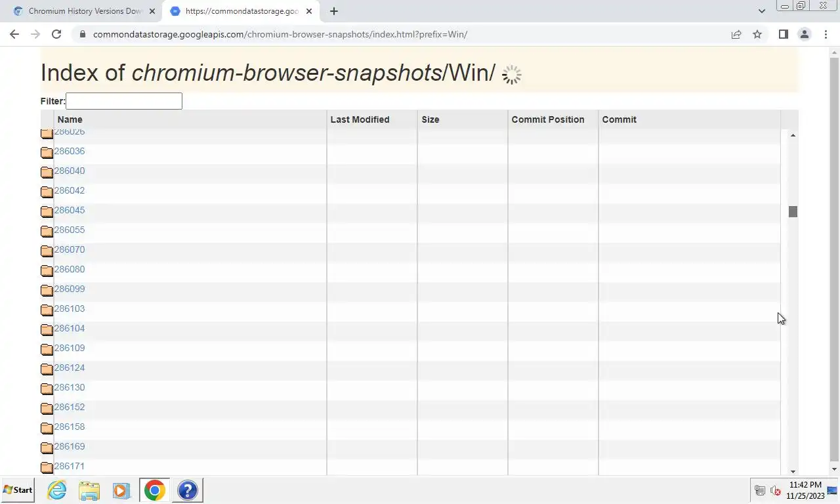Open folder link 286045

click(x=70, y=210)
